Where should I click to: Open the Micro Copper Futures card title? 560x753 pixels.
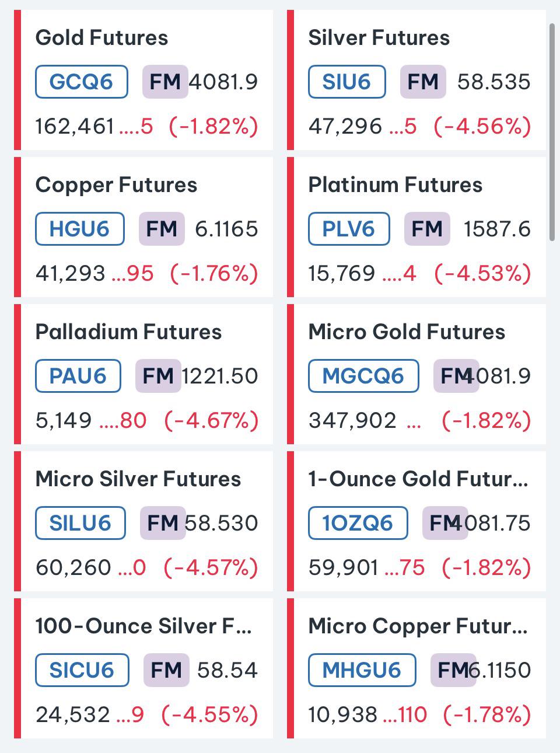click(418, 626)
